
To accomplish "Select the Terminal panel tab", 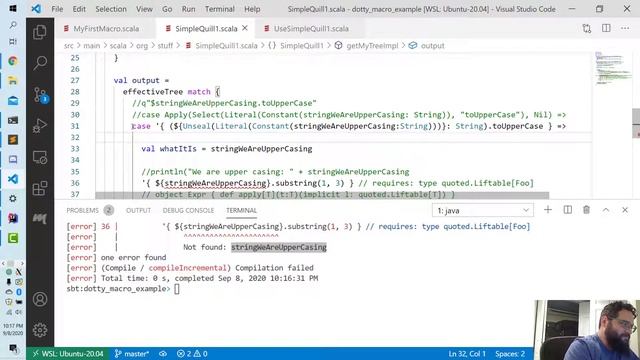I will click(x=241, y=210).
